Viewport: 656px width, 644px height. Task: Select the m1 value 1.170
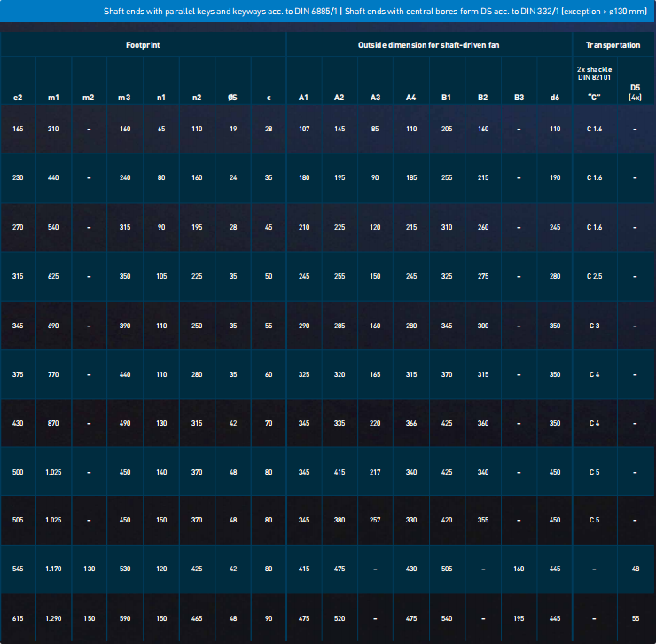point(54,569)
